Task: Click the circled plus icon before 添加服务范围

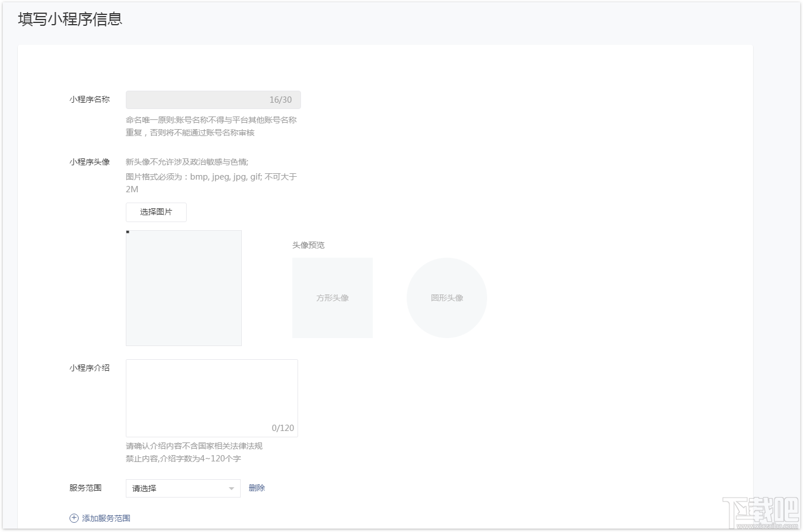Action: click(x=74, y=518)
